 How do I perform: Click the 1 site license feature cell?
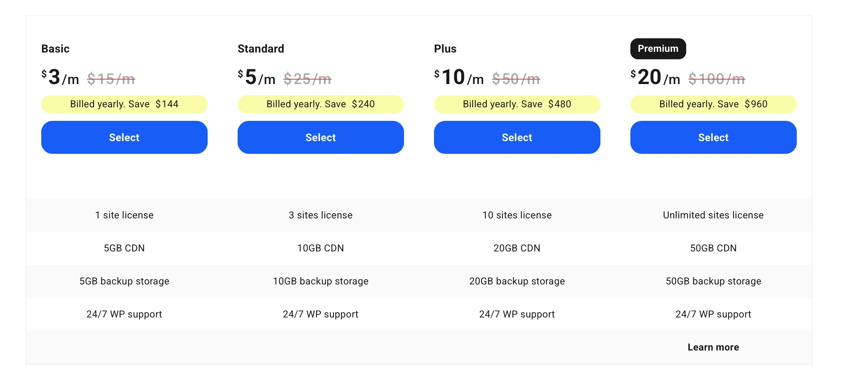point(124,215)
